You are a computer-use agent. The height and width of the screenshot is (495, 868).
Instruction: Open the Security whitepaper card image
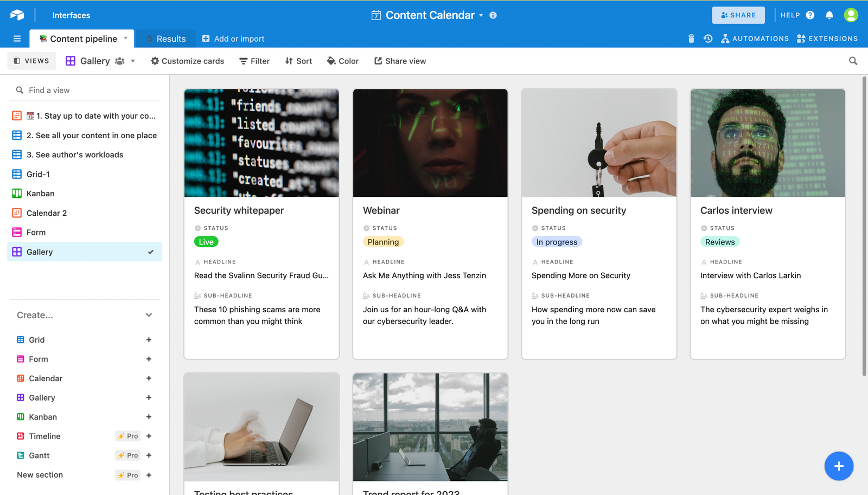pyautogui.click(x=261, y=143)
